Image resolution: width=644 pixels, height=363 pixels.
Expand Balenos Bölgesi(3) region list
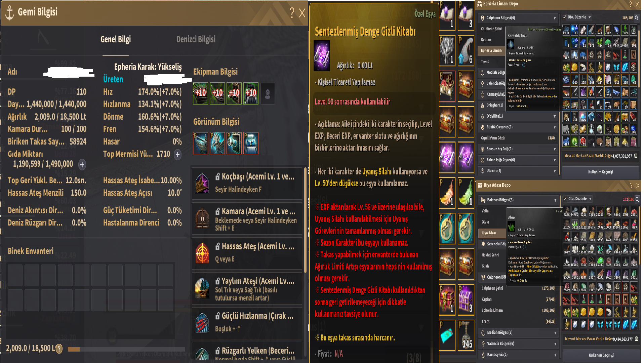(x=518, y=200)
